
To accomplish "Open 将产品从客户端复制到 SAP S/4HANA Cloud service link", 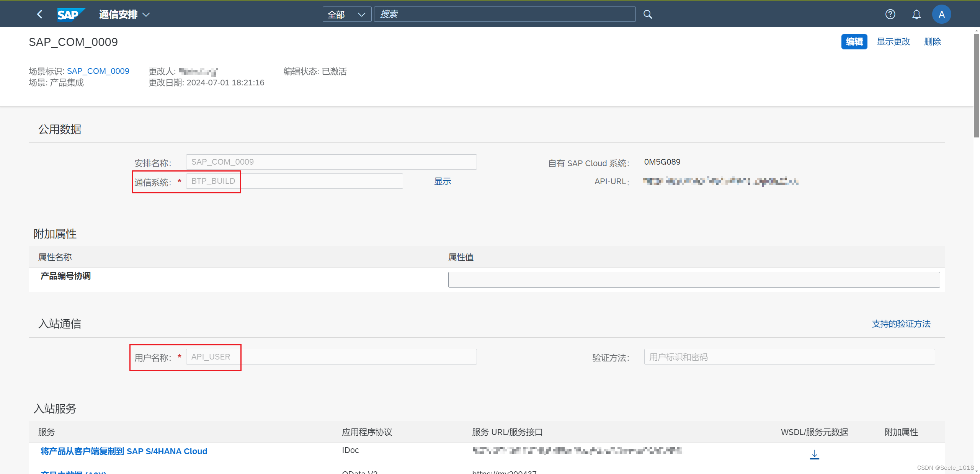I will 124,451.
